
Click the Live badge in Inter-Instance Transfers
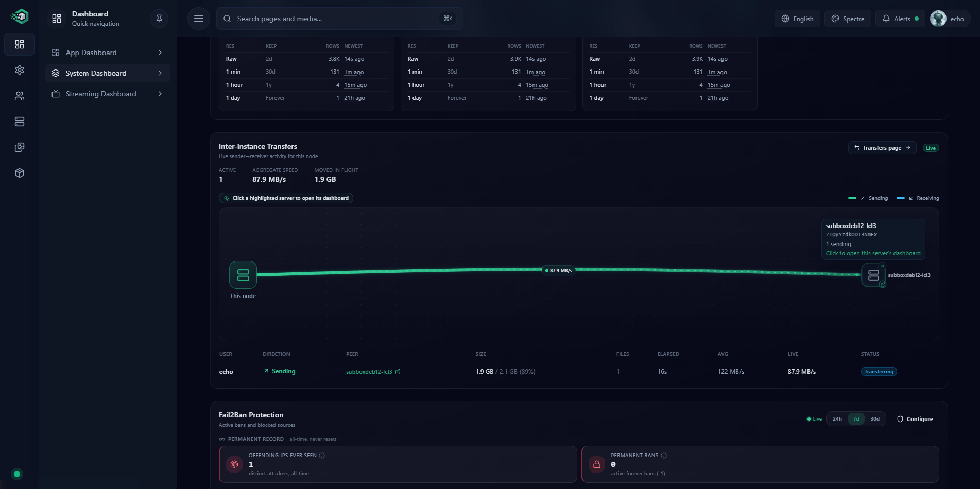tap(931, 148)
